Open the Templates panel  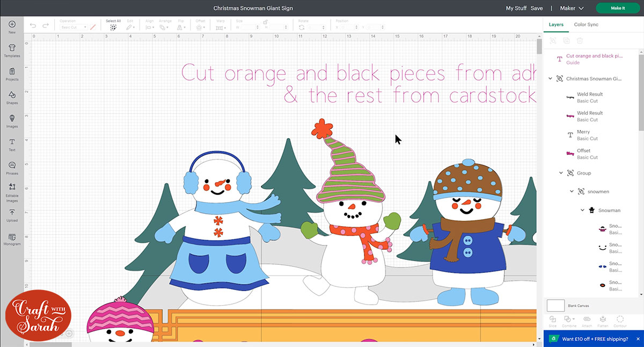point(12,48)
